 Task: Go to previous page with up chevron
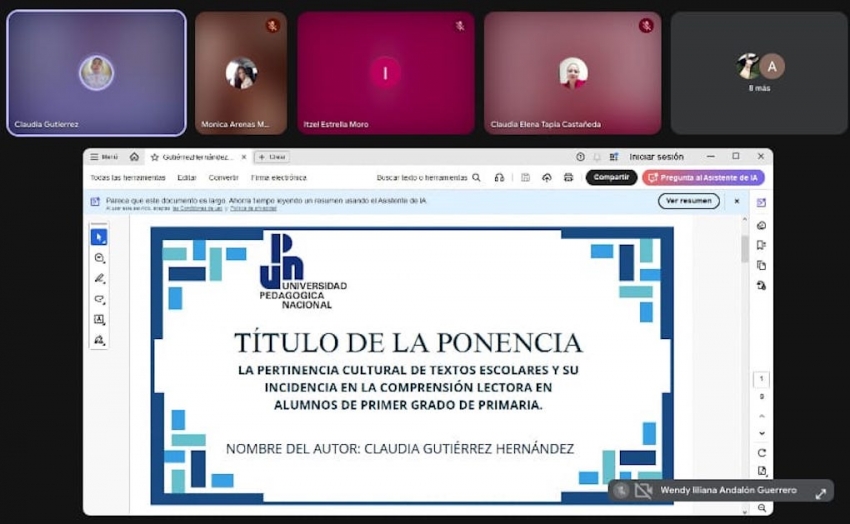pyautogui.click(x=761, y=416)
